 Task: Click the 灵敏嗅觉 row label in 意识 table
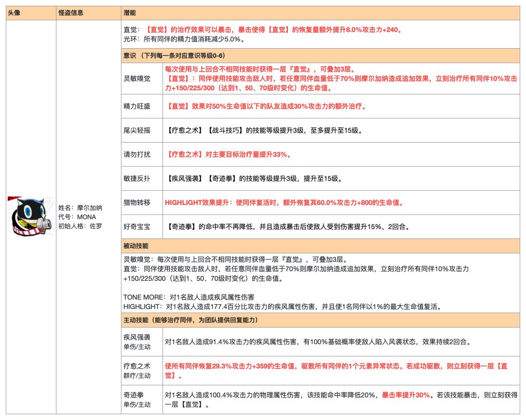pos(137,78)
